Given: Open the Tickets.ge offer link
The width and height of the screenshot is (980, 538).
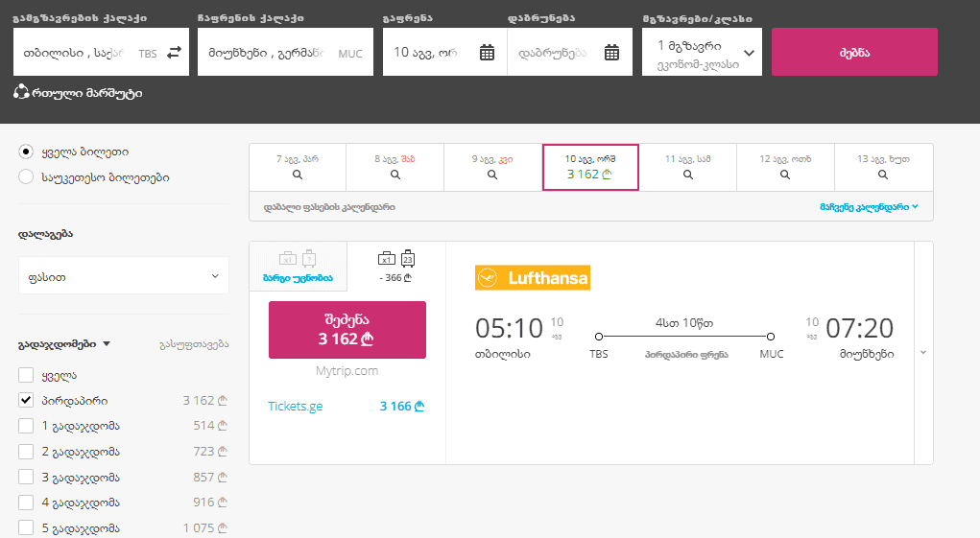Looking at the screenshot, I should tap(295, 407).
